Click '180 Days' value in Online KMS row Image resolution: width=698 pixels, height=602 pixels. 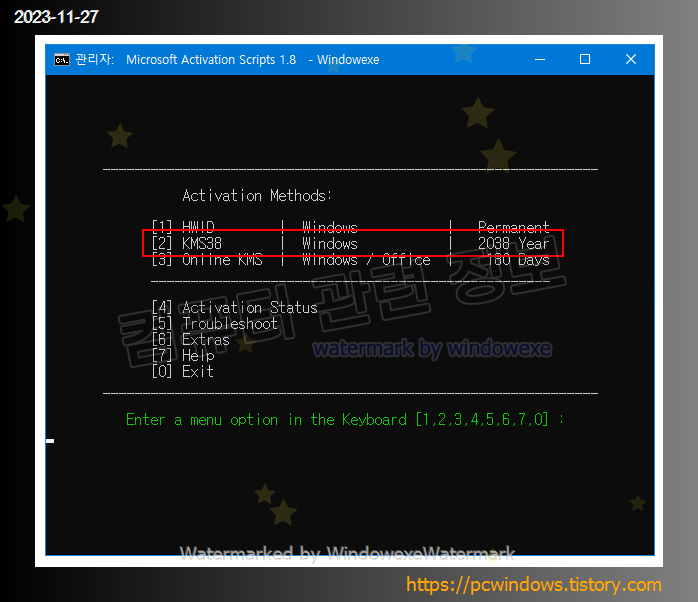pos(518,260)
